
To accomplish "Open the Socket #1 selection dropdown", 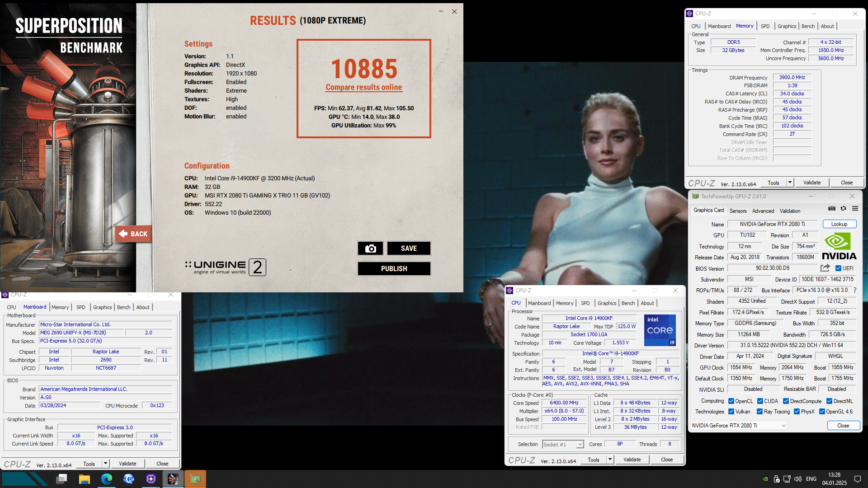I will point(563,445).
